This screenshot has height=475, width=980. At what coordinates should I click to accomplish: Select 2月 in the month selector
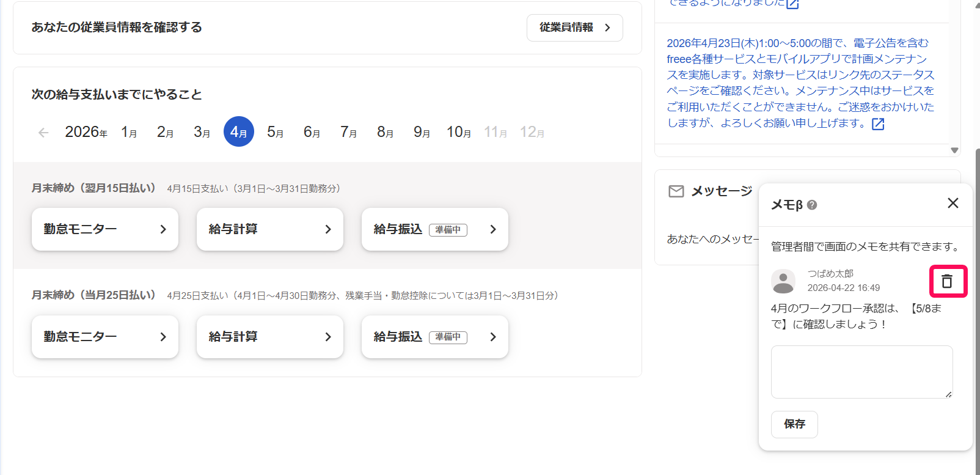tap(166, 132)
